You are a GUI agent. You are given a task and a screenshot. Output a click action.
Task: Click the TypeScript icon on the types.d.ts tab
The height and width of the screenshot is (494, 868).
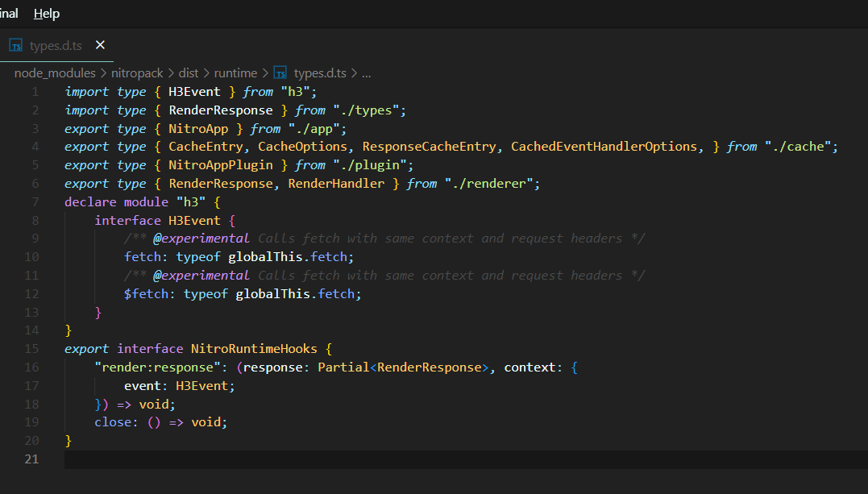[15, 45]
